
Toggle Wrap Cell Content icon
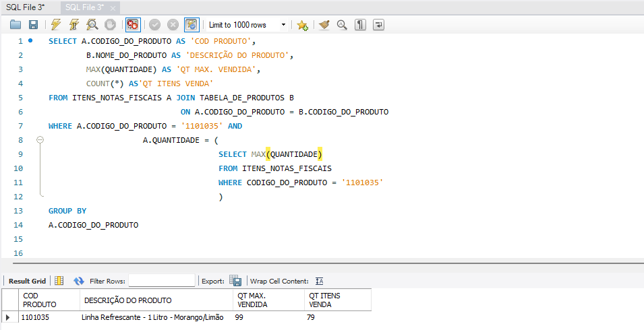coord(320,282)
